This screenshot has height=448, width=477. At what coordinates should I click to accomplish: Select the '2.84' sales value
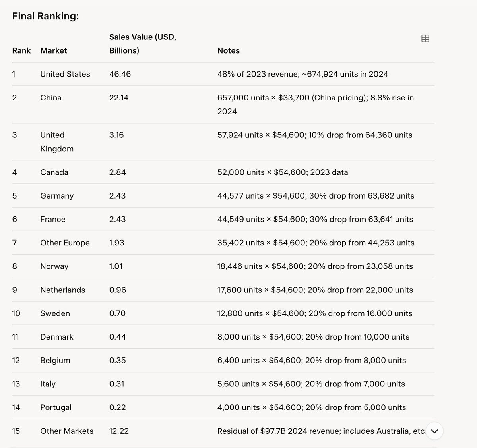[x=118, y=172]
